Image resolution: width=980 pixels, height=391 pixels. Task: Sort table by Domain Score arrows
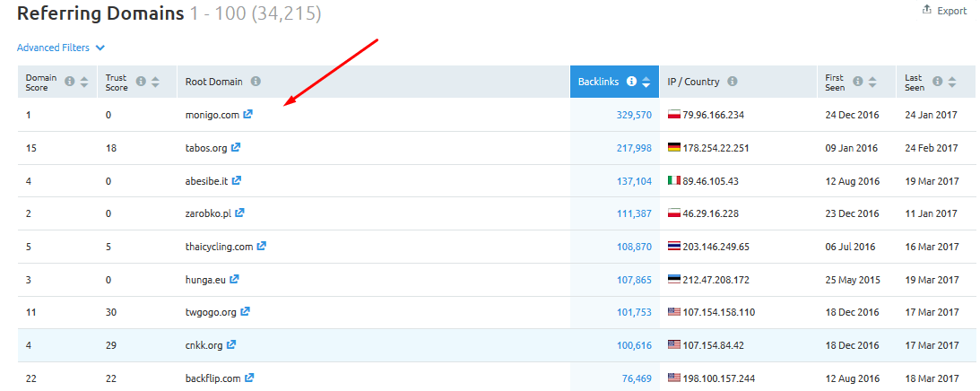(x=84, y=82)
